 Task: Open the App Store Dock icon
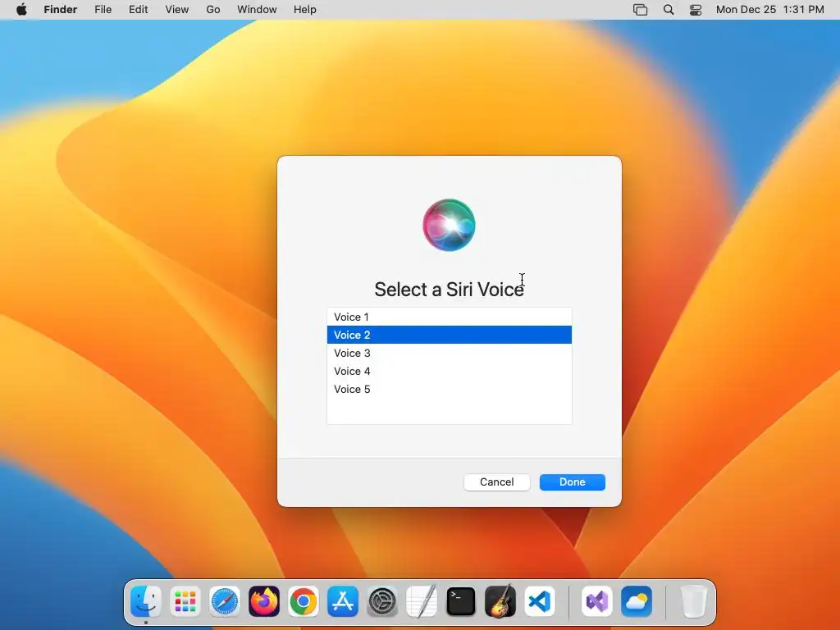pyautogui.click(x=343, y=601)
